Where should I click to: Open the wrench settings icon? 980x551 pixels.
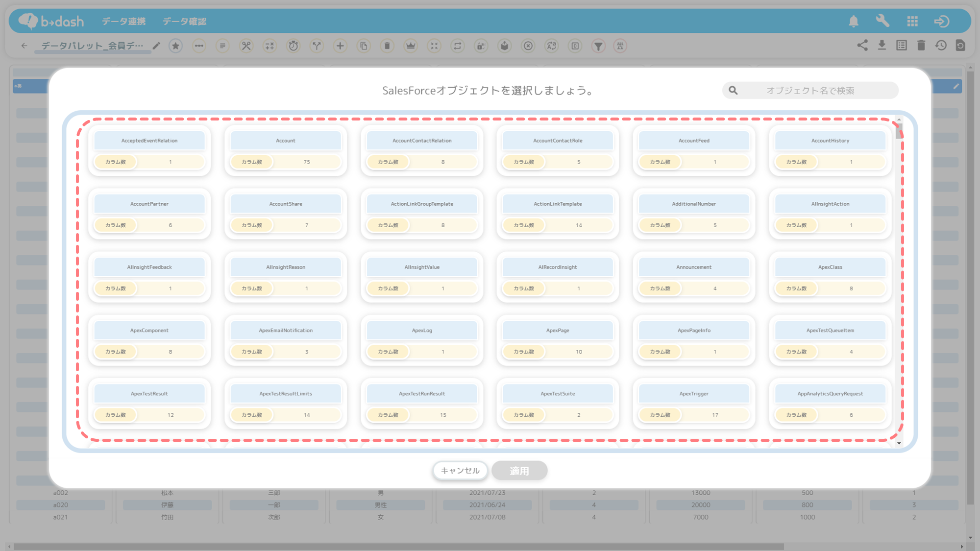click(x=882, y=21)
